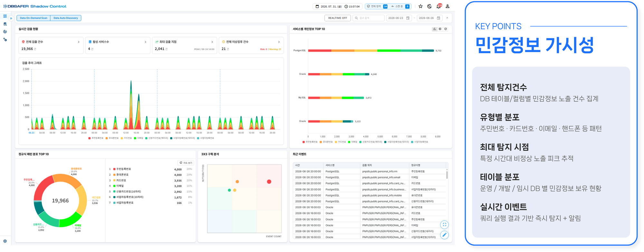Screen dimensions: 644x252
Task: Click the 결과 검색 search field
Action: [369, 18]
